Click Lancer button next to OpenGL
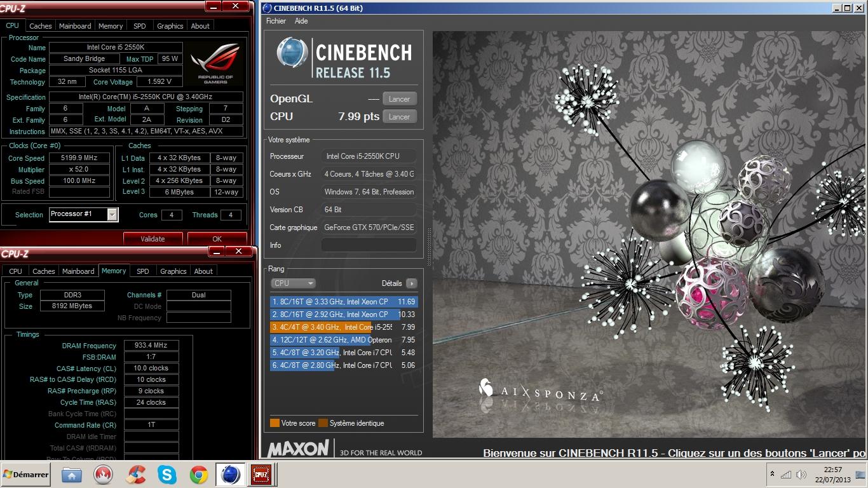 click(x=400, y=99)
